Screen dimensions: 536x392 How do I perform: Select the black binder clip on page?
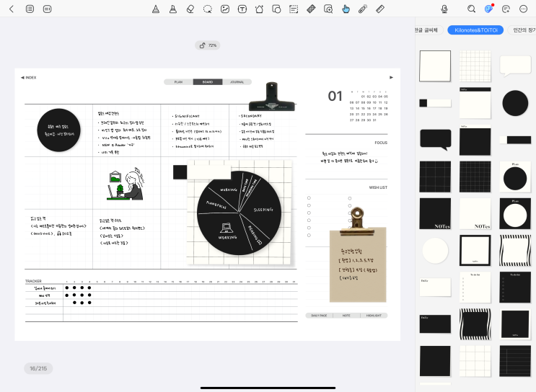(272, 97)
